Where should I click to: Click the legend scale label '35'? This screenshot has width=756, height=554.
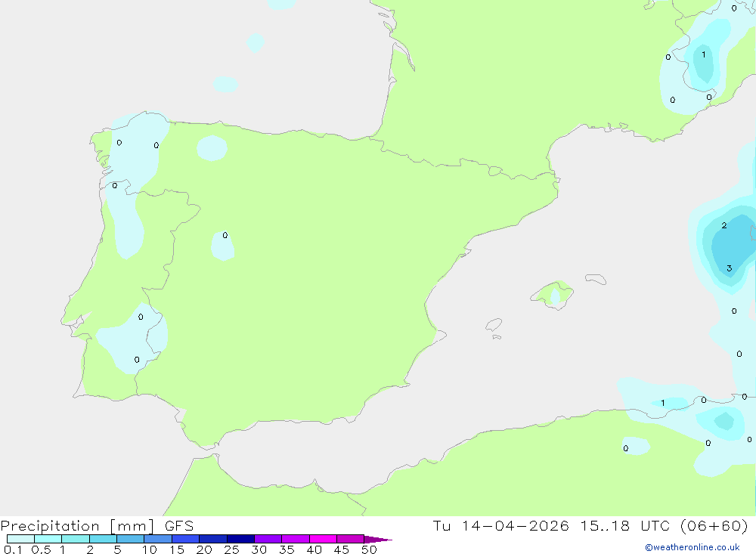[x=287, y=549]
